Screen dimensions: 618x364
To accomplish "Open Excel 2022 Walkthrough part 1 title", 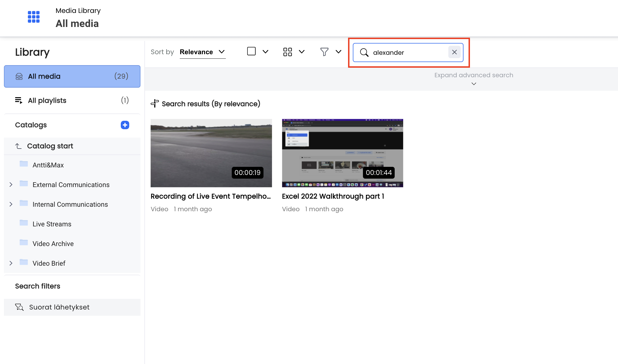I will [x=333, y=196].
